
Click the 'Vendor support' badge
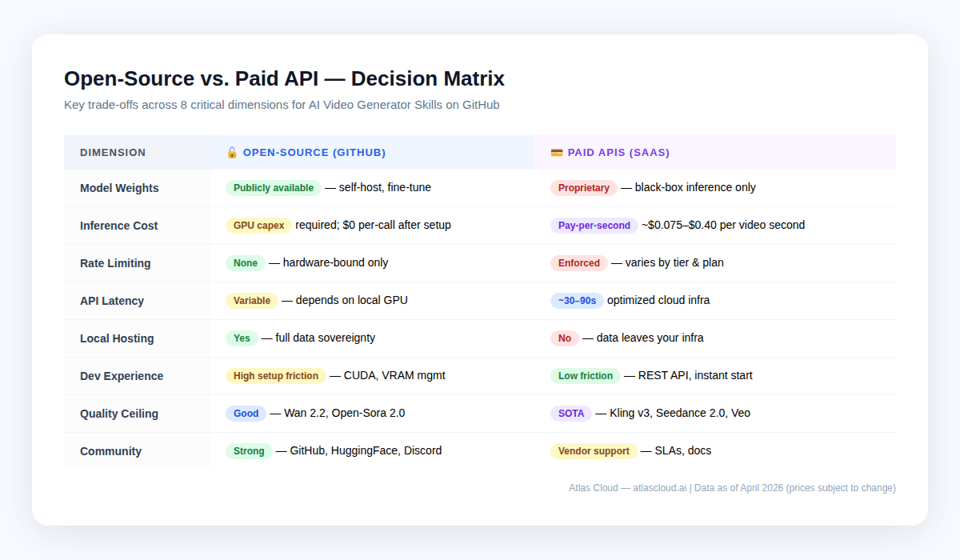(594, 451)
